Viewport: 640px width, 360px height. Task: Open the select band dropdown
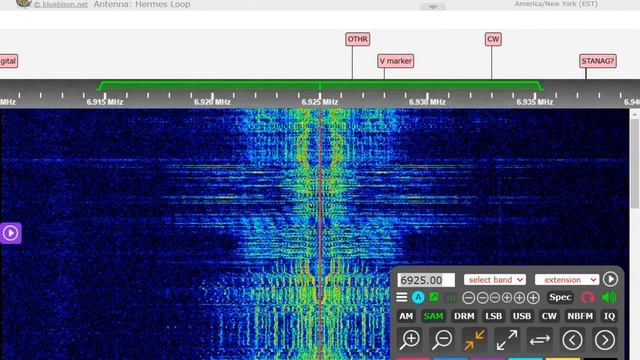495,280
